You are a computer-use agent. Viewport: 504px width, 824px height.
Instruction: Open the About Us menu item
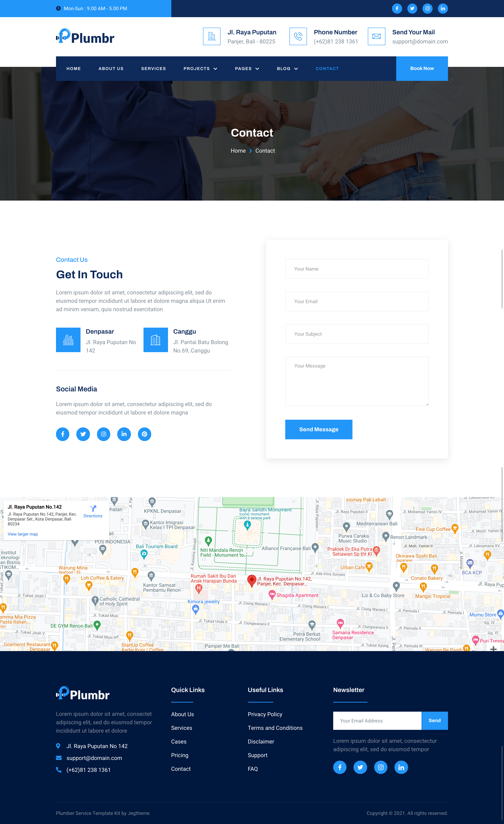tap(111, 69)
